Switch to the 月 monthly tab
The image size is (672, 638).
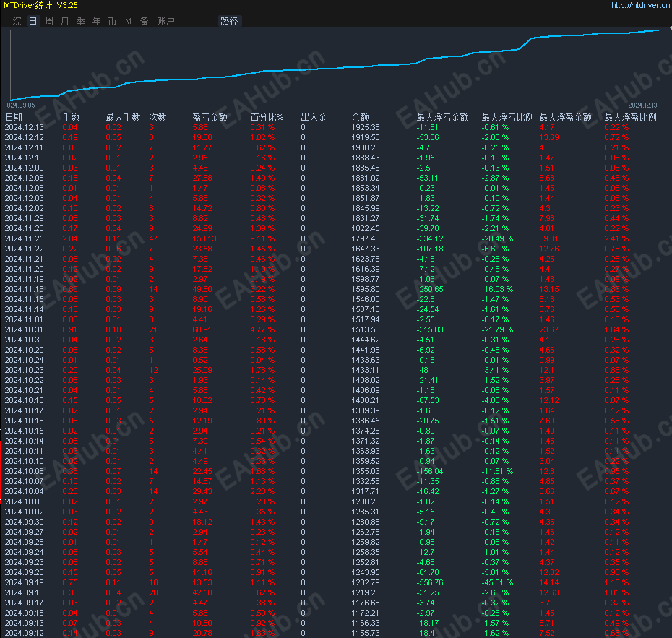tap(64, 21)
